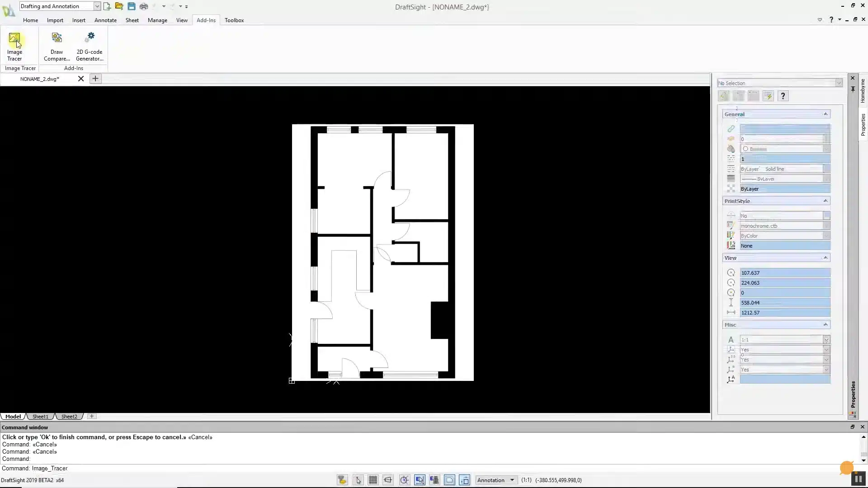Open the No Selection dropdown
The width and height of the screenshot is (868, 488).
(839, 83)
